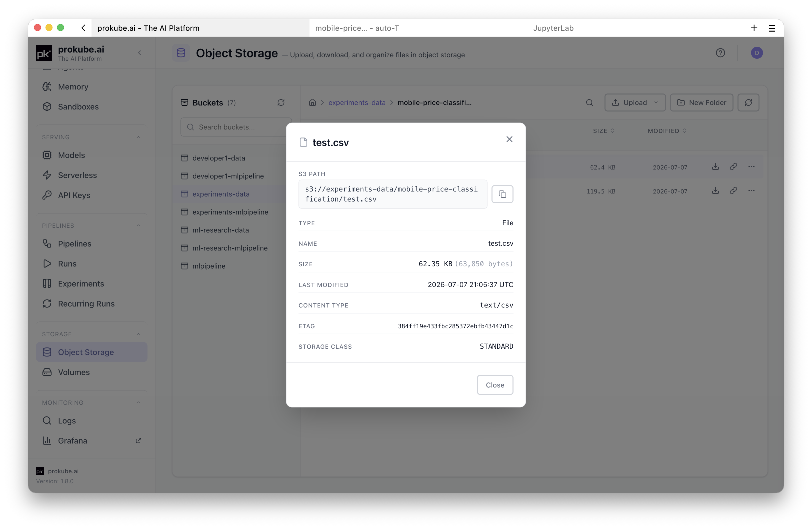Open experiments-data breadcrumb link
The width and height of the screenshot is (812, 530).
(357, 102)
